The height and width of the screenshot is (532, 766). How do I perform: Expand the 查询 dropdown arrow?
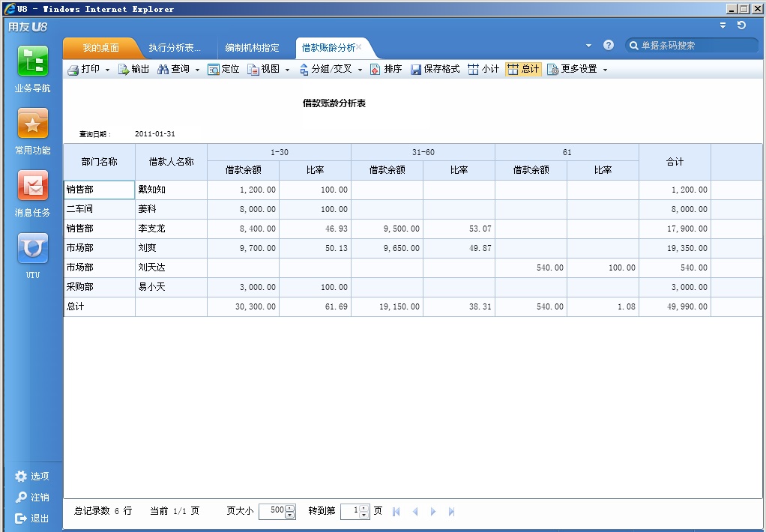click(197, 70)
